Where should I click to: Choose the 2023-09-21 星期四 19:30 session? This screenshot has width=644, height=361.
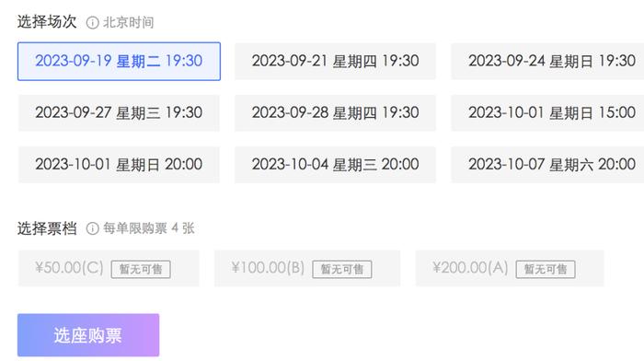click(335, 62)
